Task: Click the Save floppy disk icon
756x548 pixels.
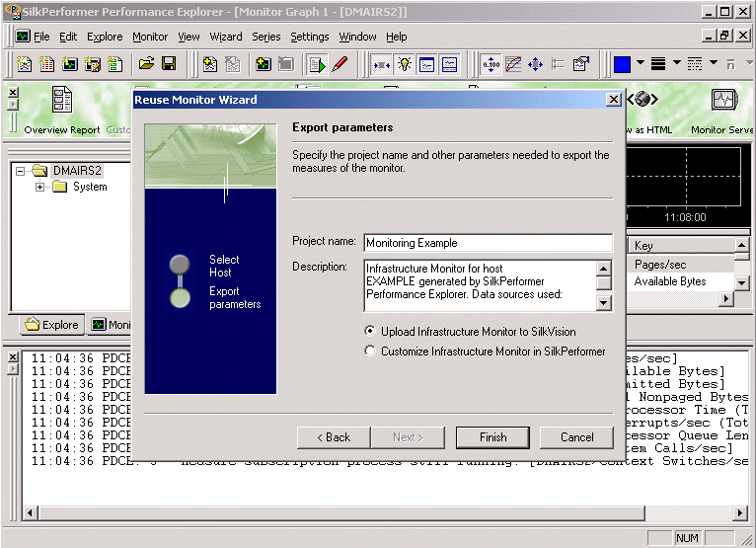Action: click(169, 63)
